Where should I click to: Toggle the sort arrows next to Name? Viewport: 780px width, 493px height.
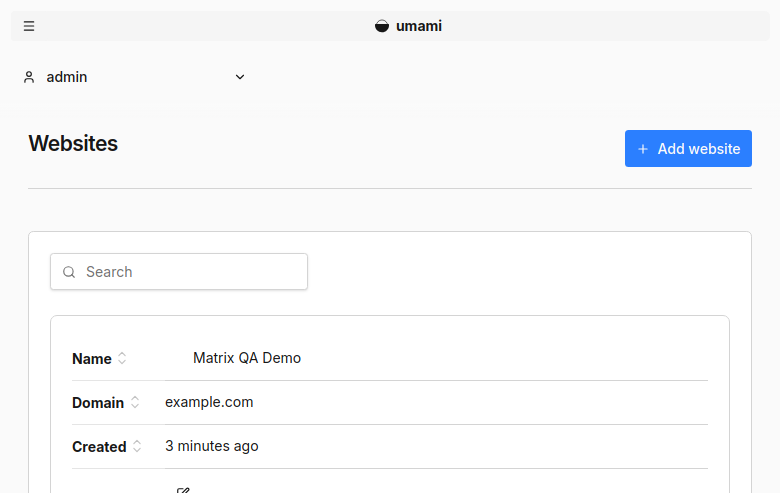click(122, 358)
